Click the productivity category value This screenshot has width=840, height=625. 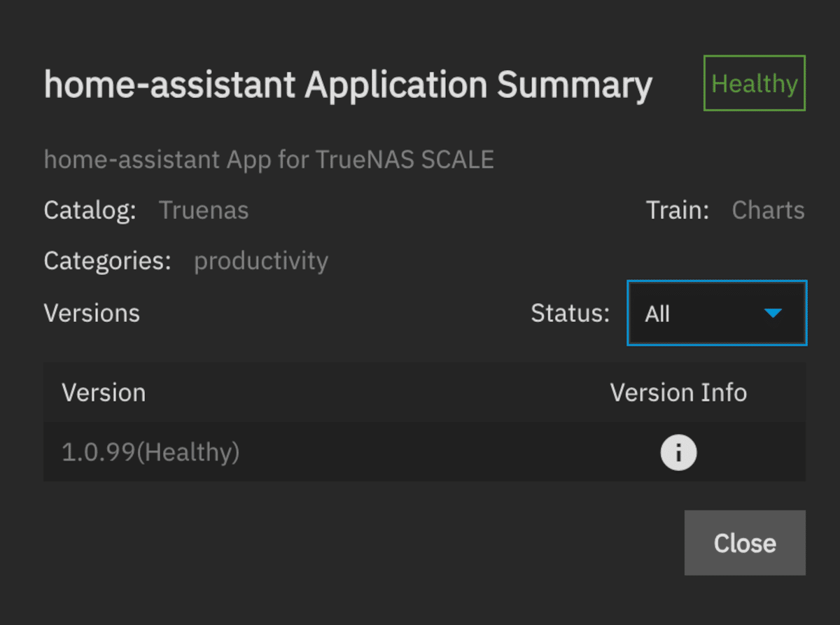pyautogui.click(x=261, y=261)
